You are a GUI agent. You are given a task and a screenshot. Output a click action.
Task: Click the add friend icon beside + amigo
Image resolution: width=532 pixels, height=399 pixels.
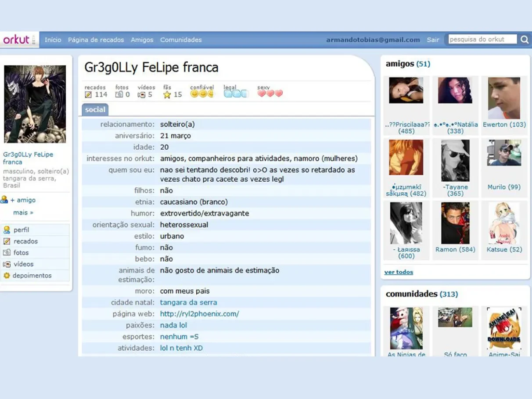(4, 200)
